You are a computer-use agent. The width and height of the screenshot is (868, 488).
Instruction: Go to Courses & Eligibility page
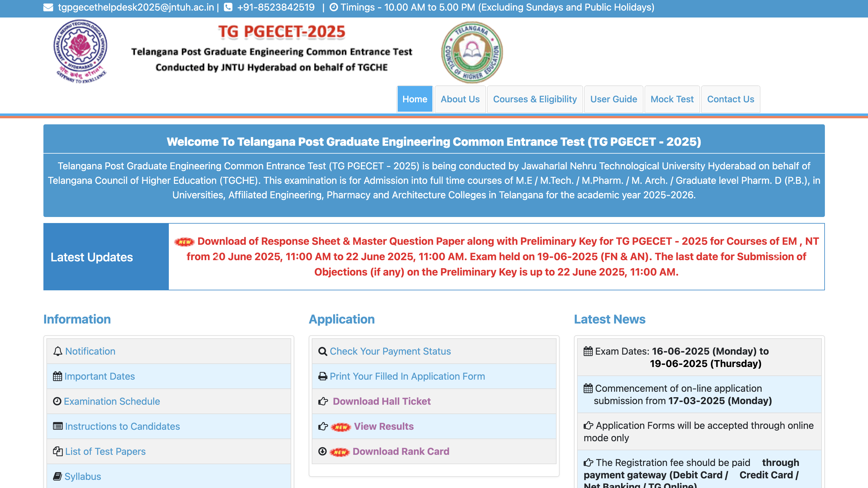click(x=535, y=99)
